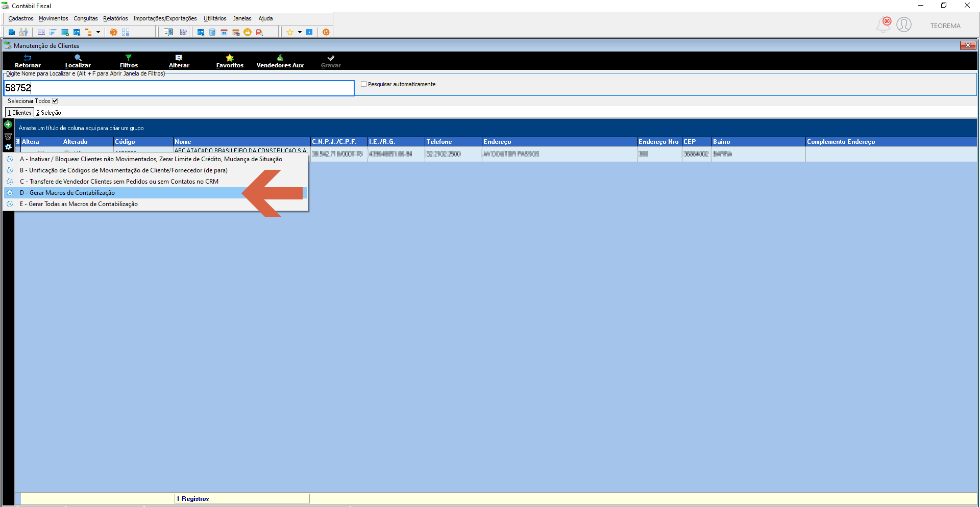Viewport: 980px width, 507px height.
Task: Click the Favoritos button
Action: pyautogui.click(x=230, y=61)
